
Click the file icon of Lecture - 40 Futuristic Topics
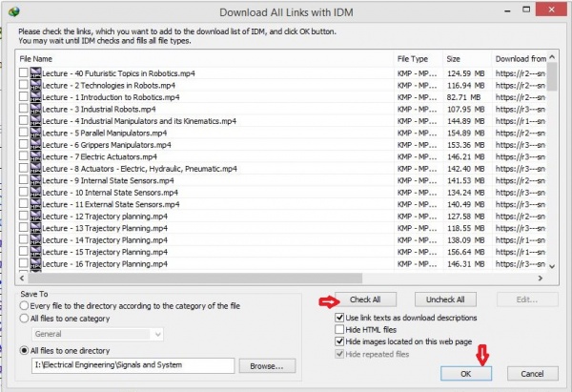[36, 73]
